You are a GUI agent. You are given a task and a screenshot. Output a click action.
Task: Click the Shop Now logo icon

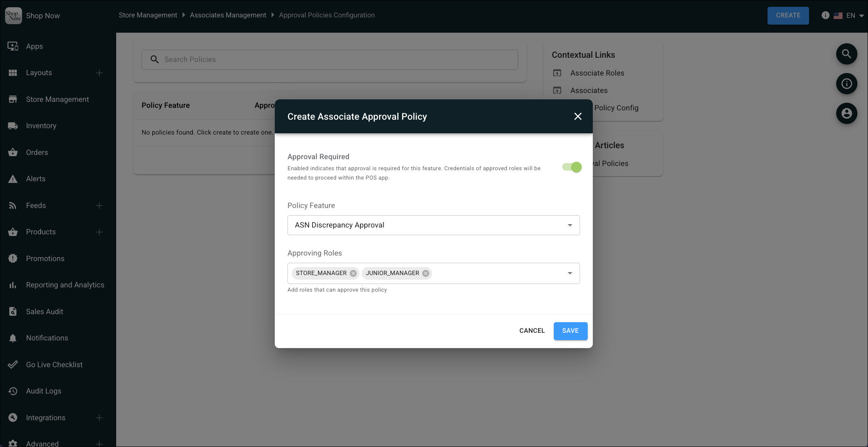pyautogui.click(x=13, y=15)
